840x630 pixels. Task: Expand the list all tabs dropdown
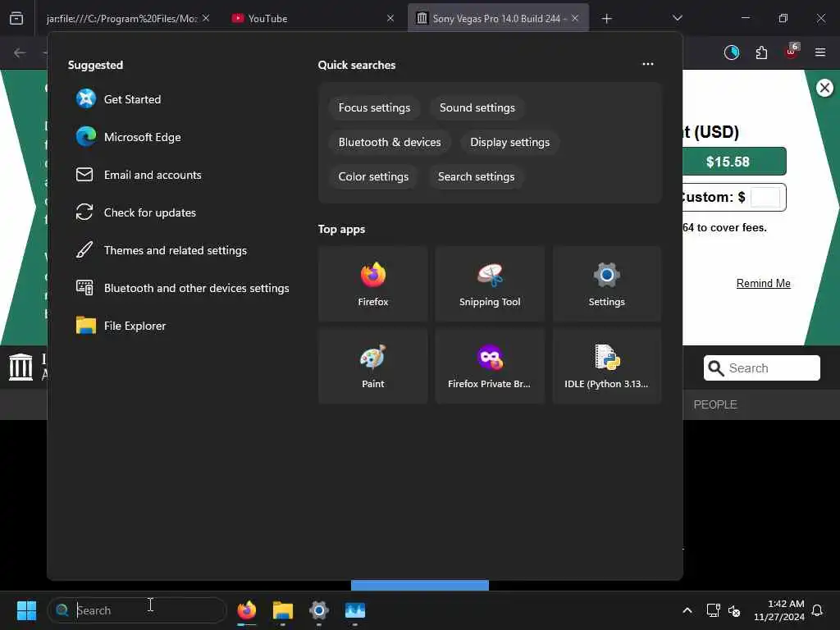click(677, 18)
